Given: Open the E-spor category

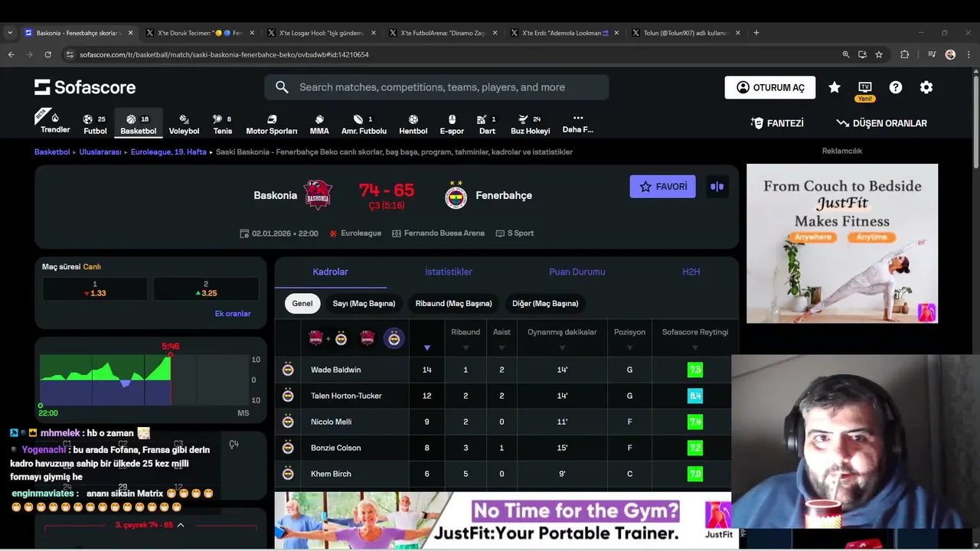Looking at the screenshot, I should pyautogui.click(x=452, y=124).
